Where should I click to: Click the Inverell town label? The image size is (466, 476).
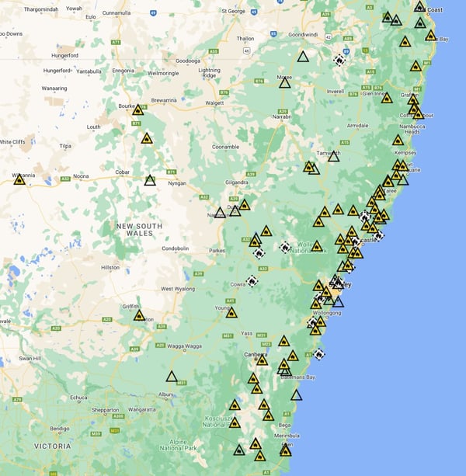coord(336,92)
